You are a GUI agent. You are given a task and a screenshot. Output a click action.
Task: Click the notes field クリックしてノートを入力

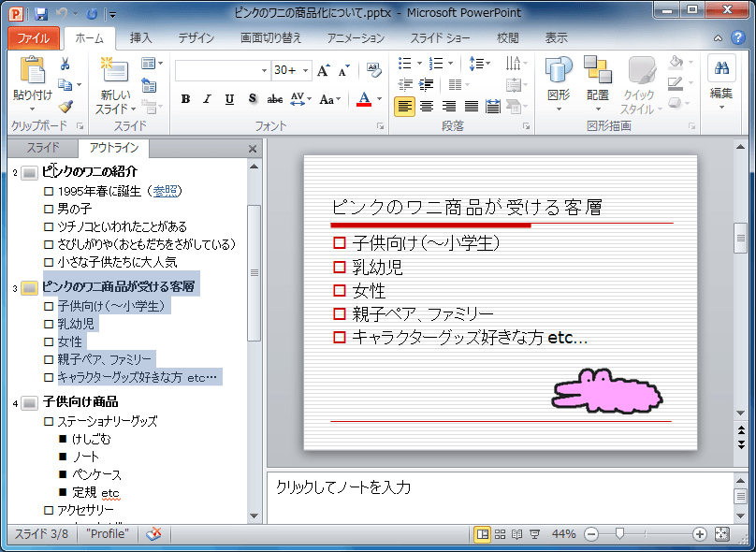500,497
